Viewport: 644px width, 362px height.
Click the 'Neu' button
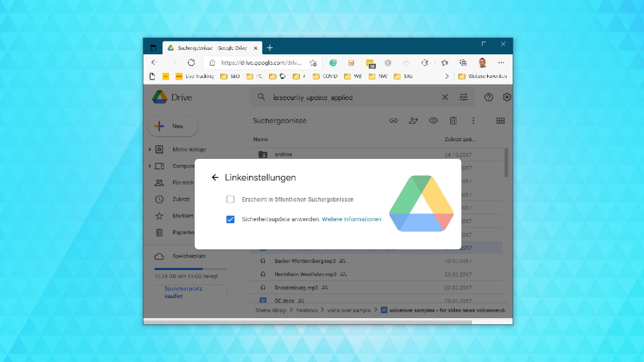point(173,126)
